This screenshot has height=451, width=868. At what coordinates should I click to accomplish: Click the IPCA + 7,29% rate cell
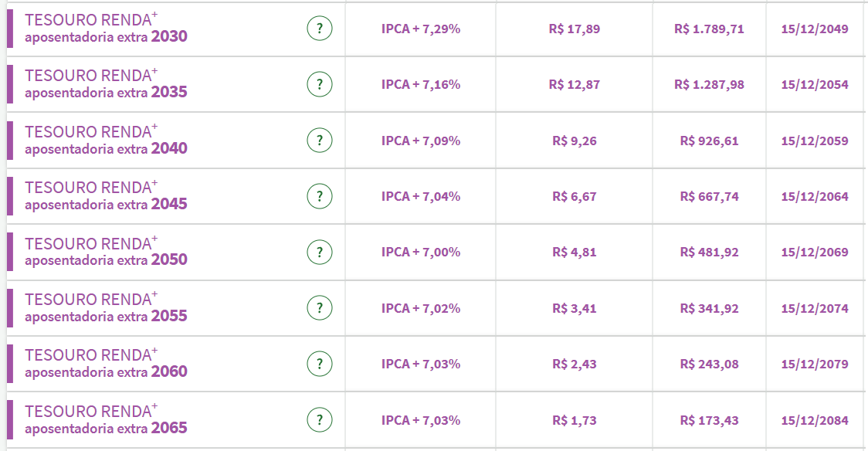(x=421, y=29)
